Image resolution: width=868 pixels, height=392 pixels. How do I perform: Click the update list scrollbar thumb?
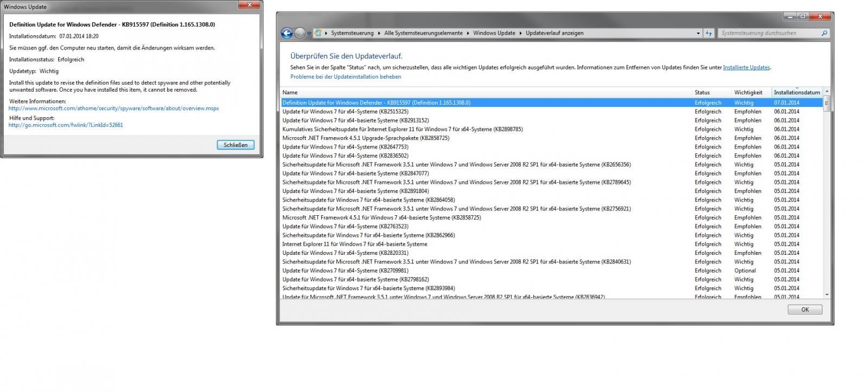827,104
